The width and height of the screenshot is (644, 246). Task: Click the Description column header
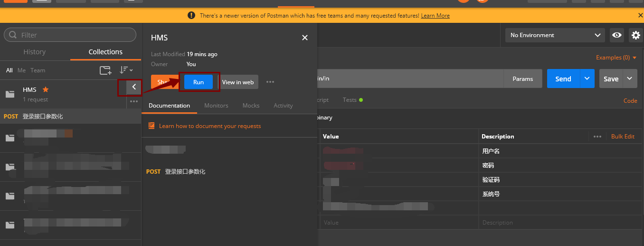[x=498, y=137]
